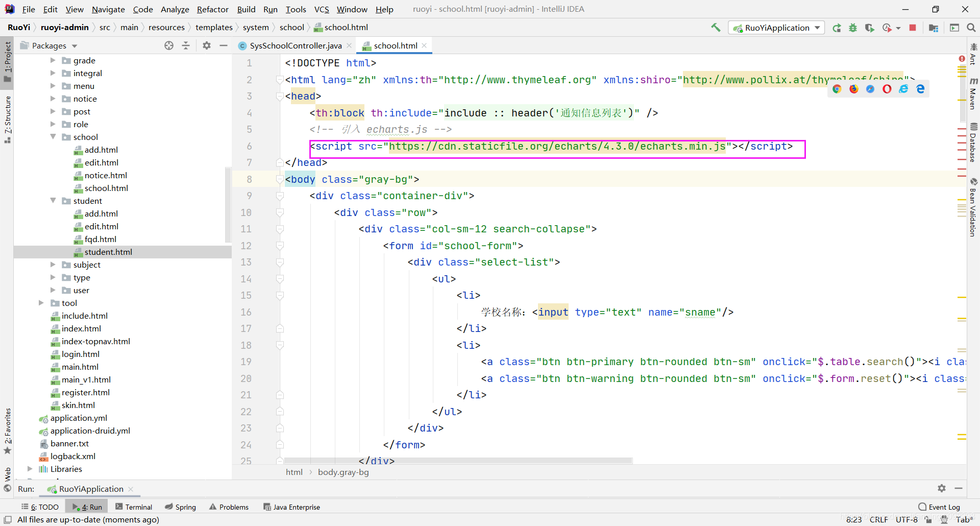The image size is (980, 526).
Task: Collapse all in the Packages panel
Action: point(186,45)
